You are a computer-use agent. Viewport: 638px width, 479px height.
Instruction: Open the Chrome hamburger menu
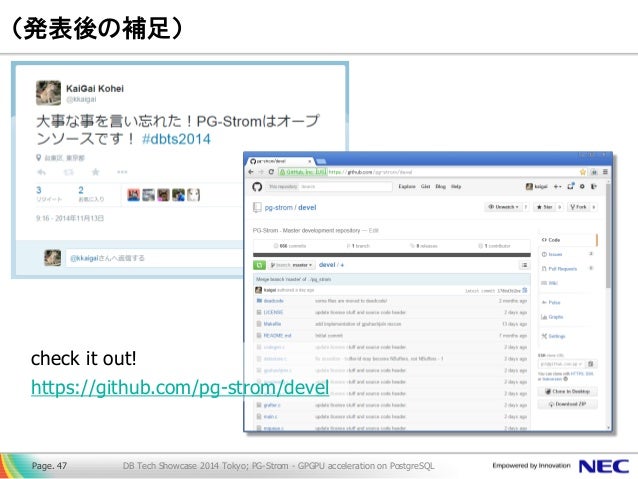tap(605, 172)
